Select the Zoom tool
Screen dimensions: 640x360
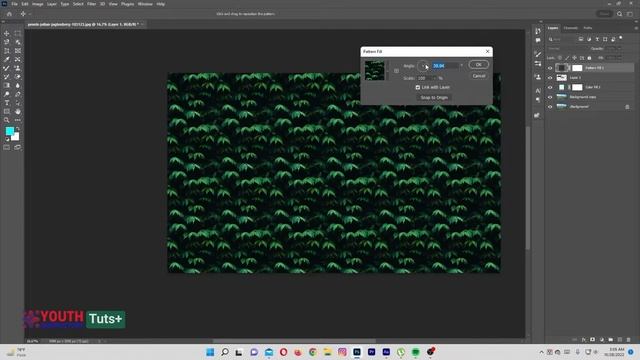pyautogui.click(x=7, y=120)
